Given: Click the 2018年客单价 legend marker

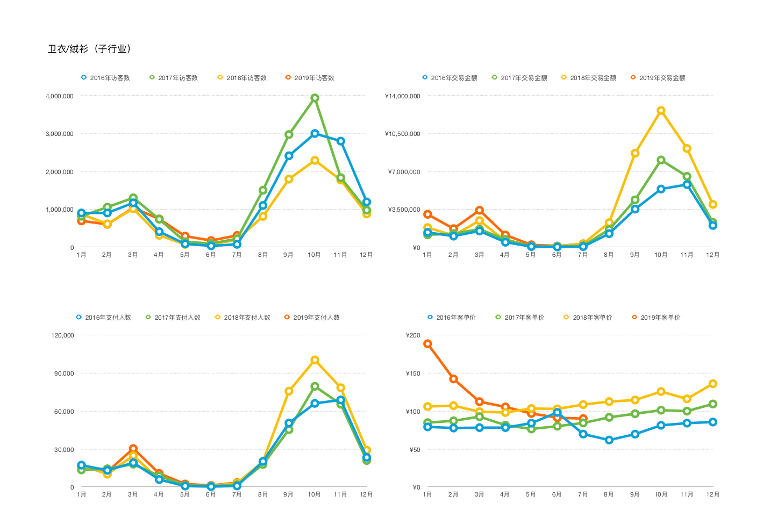Looking at the screenshot, I should pos(566,317).
